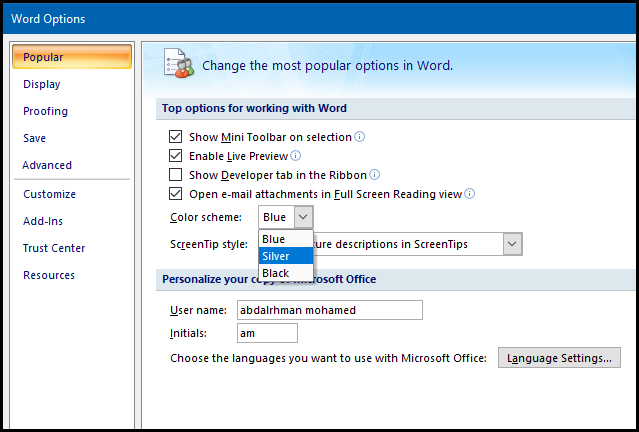Viewport: 639px width, 432px height.
Task: Click info icon beside Show Mini Toolbar
Action: tap(359, 137)
